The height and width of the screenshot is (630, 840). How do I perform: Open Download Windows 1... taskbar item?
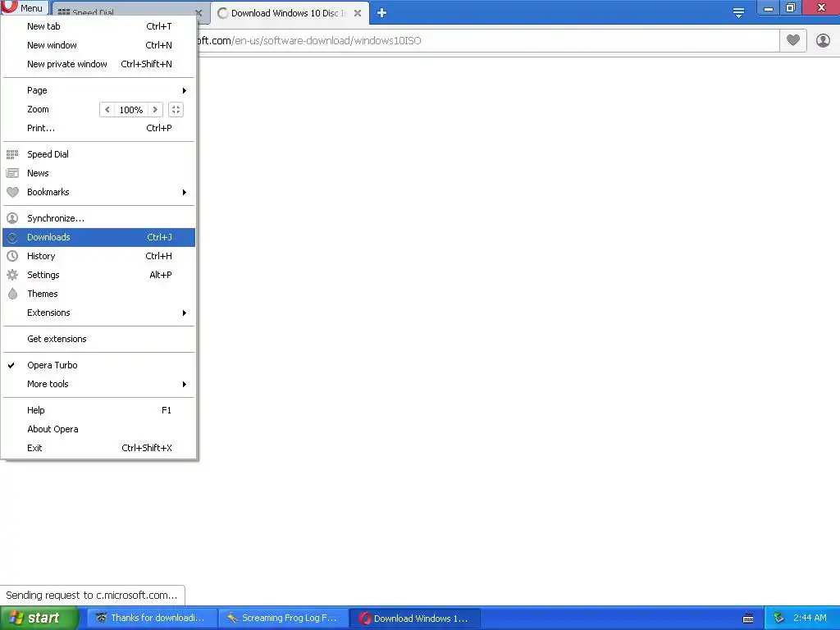point(416,619)
